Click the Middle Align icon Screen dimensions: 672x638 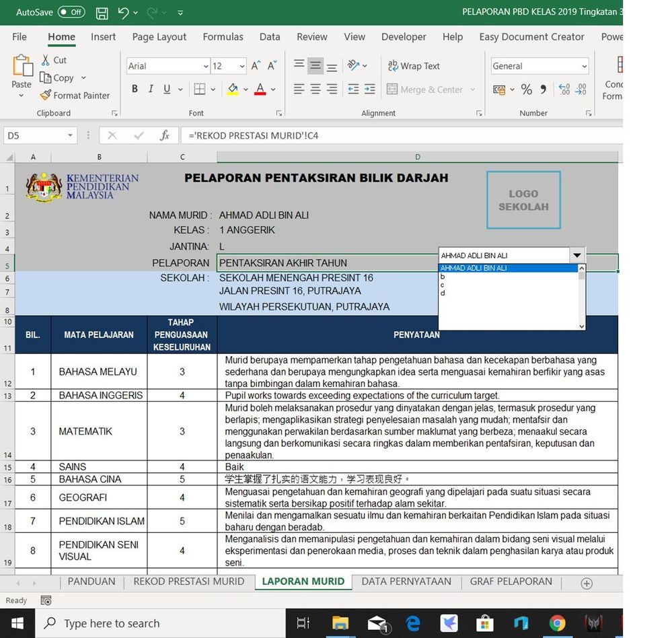pyautogui.click(x=315, y=65)
